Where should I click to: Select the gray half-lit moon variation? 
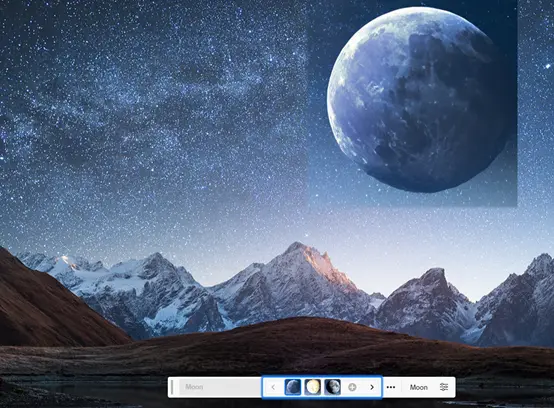(x=332, y=387)
